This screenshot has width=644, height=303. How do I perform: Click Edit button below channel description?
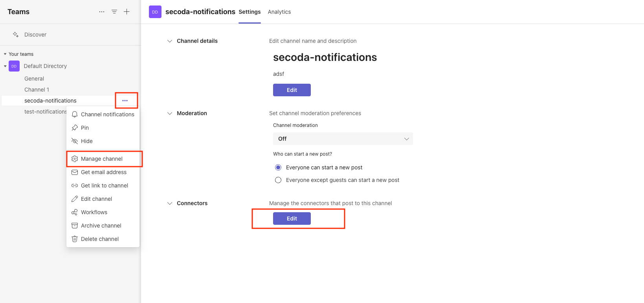[x=292, y=90]
